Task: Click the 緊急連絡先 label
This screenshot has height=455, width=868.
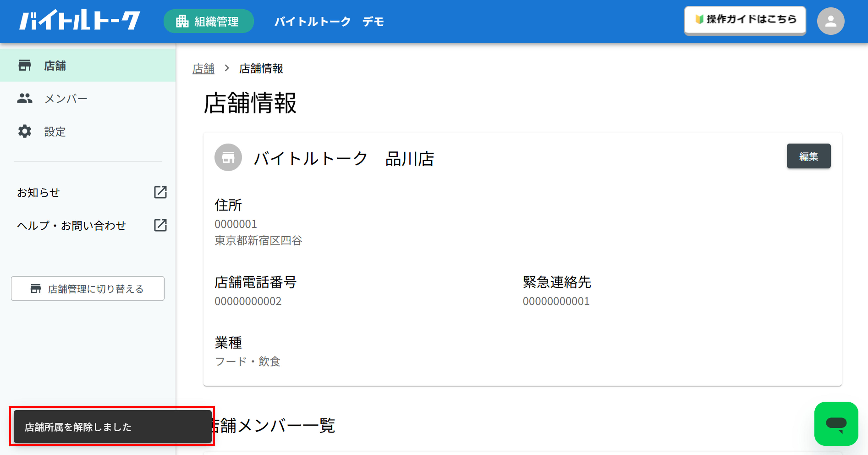Action: [557, 282]
